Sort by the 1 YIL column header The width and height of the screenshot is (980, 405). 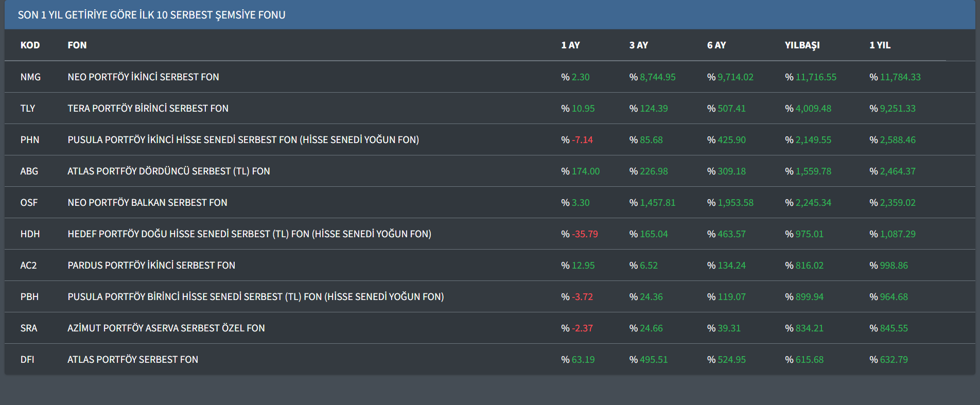click(x=880, y=45)
